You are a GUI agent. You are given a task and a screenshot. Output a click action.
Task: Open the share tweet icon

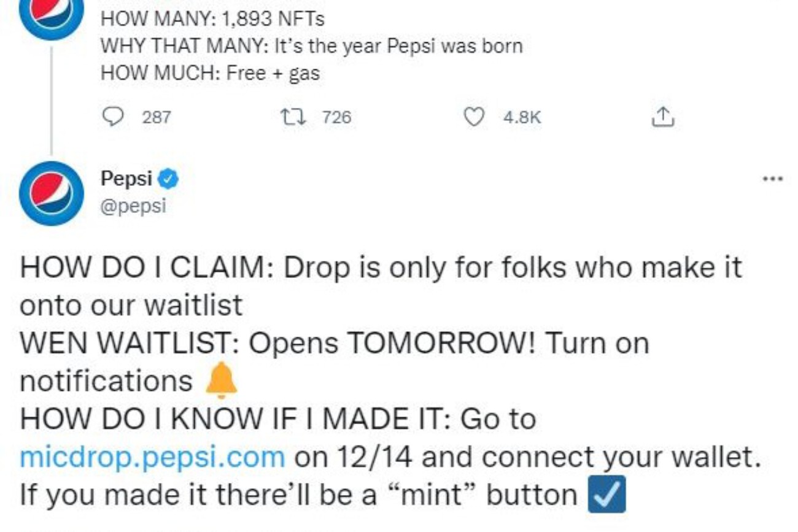coord(662,117)
